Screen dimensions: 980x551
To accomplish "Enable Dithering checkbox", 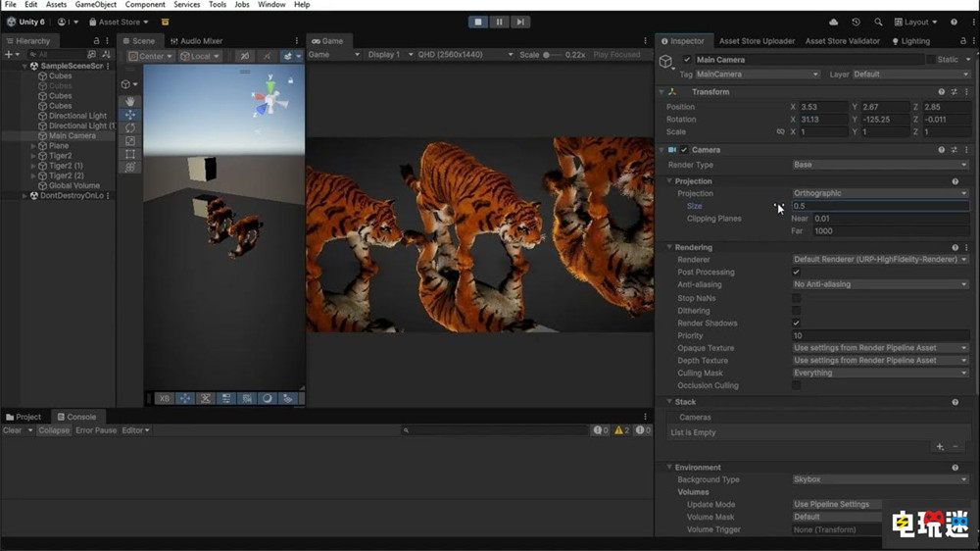I will point(796,311).
